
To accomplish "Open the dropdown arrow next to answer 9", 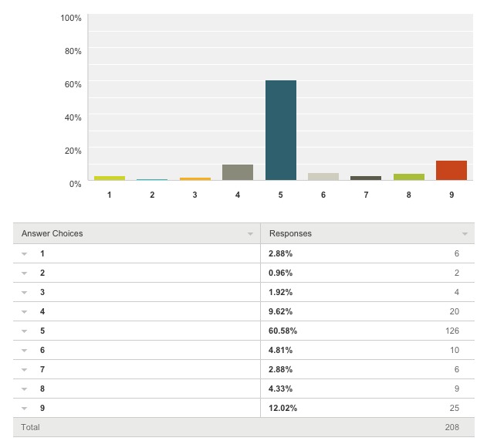I will tap(24, 409).
